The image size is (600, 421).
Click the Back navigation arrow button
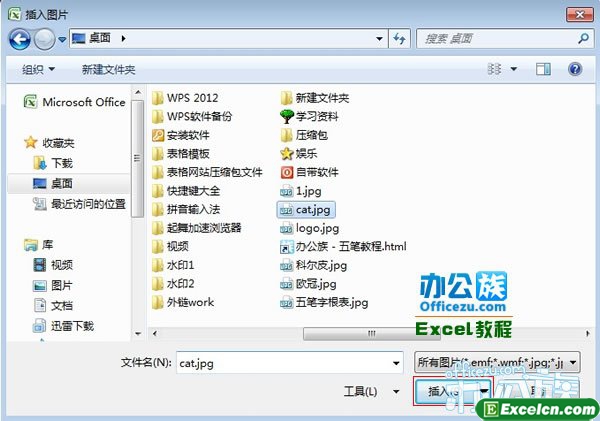click(x=20, y=39)
